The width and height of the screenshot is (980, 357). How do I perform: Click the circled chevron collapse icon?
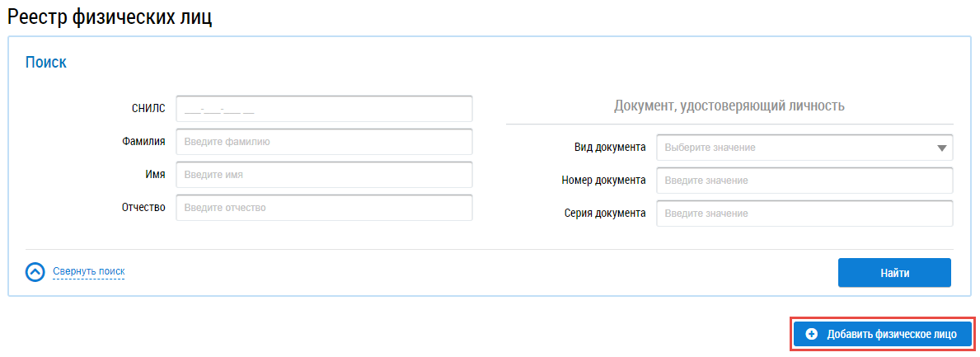click(35, 271)
